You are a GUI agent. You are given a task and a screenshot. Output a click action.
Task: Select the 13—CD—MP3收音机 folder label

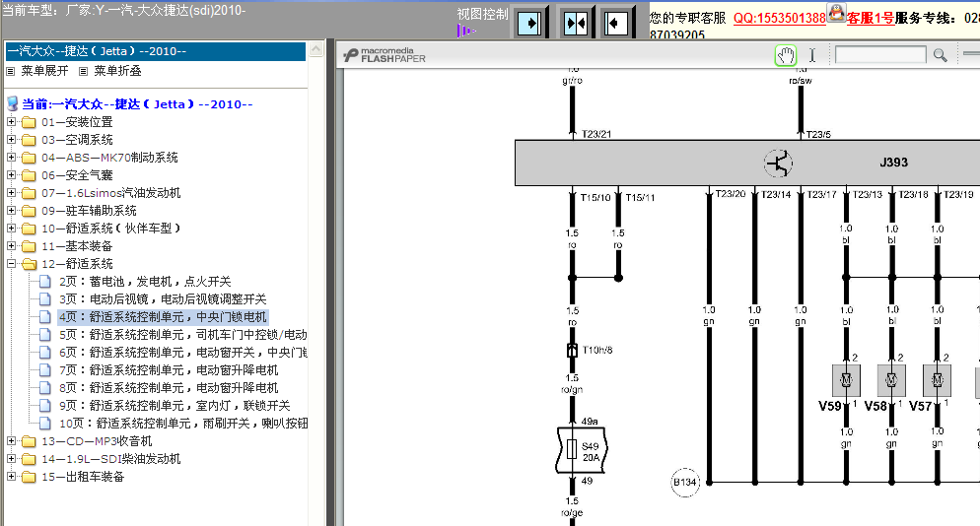[97, 441]
